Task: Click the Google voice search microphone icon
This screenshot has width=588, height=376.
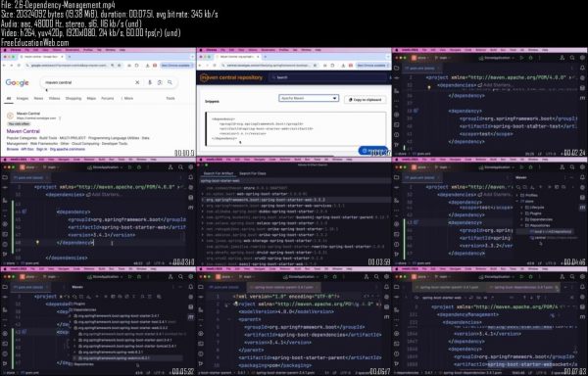Action: (x=150, y=82)
